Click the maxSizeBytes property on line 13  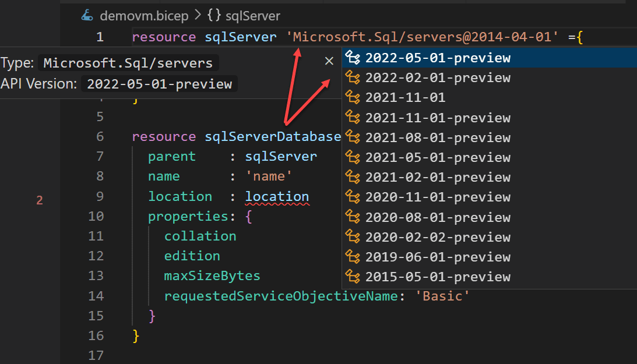pos(212,276)
